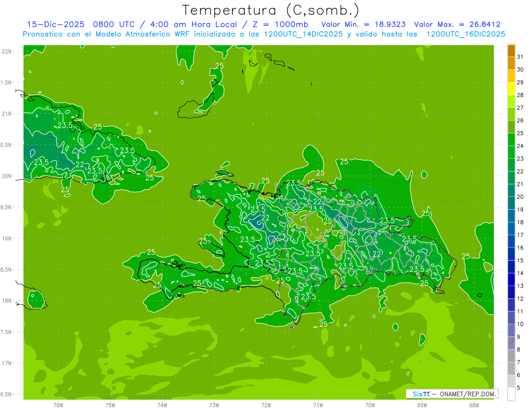Click the purple swatch between 9 and 10

pos(511,331)
